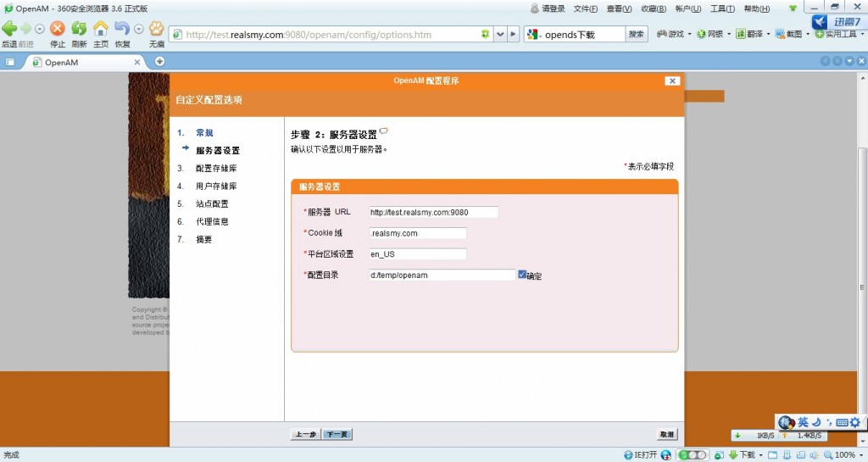Open a new tab with plus icon

point(159,61)
